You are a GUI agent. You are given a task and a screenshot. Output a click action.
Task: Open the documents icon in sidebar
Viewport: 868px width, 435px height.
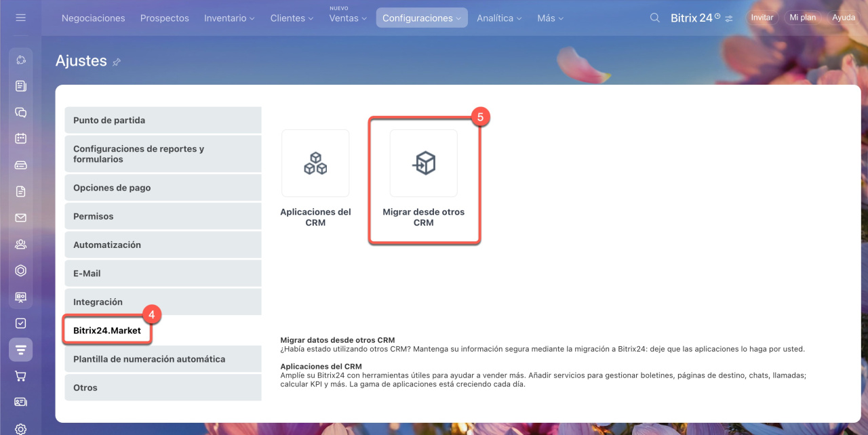tap(20, 192)
